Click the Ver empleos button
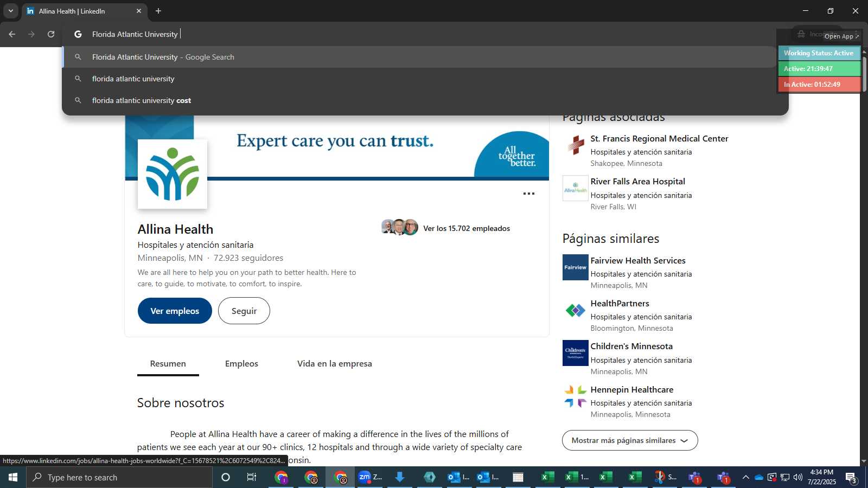868x488 pixels. (175, 311)
